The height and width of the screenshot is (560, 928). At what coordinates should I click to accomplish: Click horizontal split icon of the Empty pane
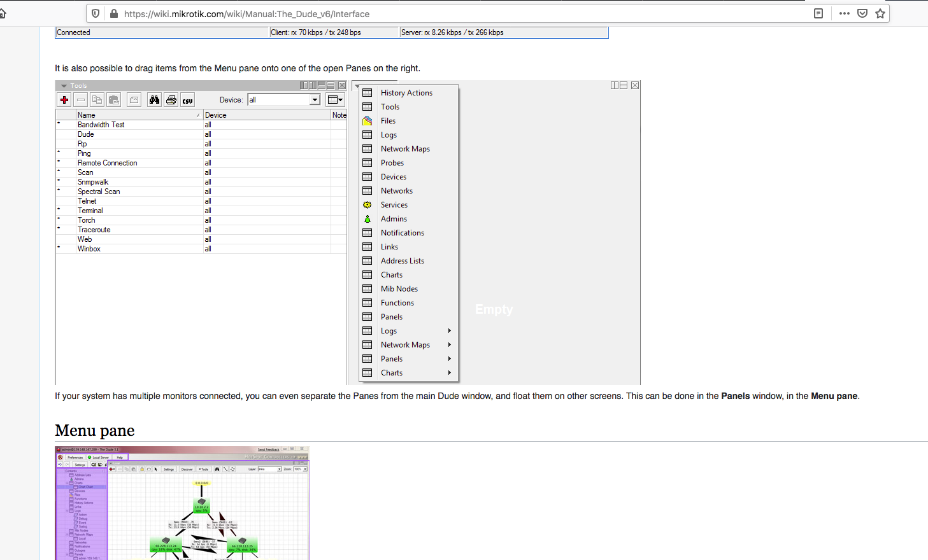point(624,85)
